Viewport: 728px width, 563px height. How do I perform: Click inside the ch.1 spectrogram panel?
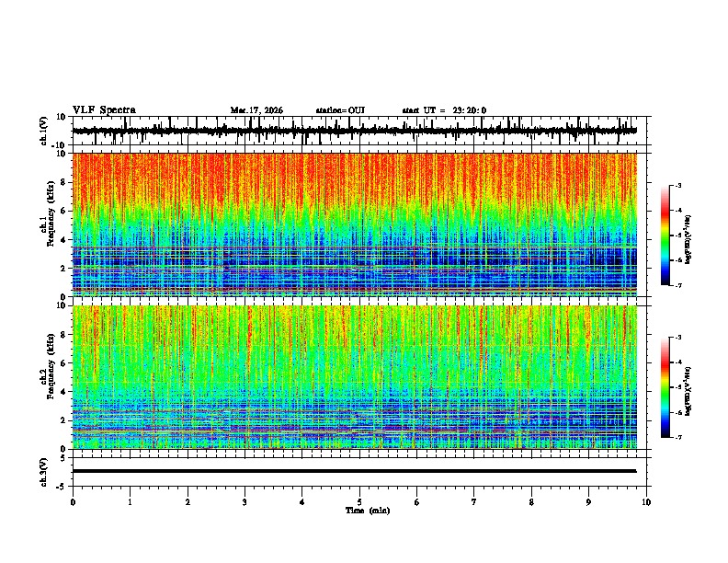[x=355, y=224]
